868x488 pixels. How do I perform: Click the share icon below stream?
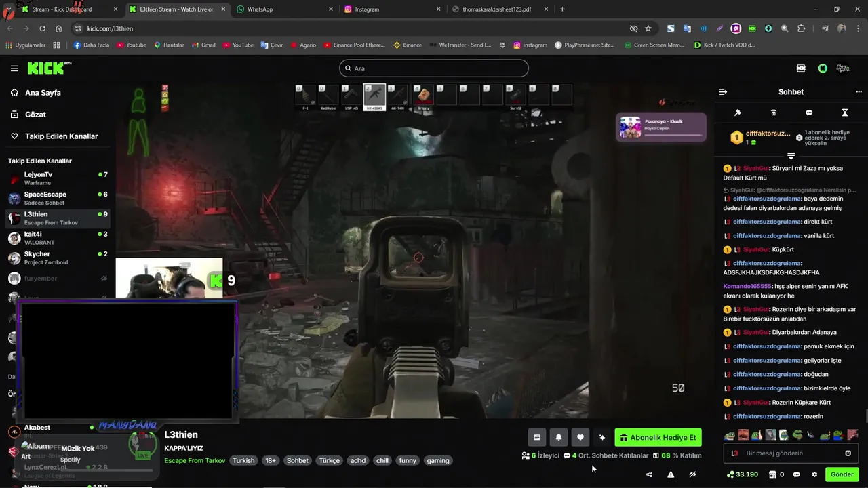(x=649, y=474)
